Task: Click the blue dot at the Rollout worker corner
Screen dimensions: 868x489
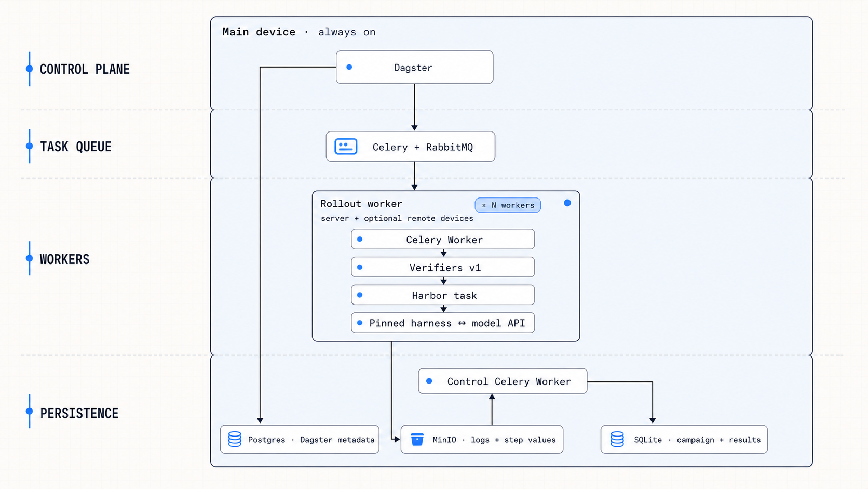Action: (x=567, y=203)
